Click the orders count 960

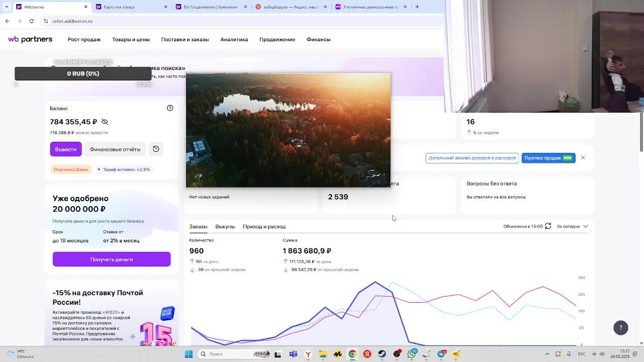point(197,251)
